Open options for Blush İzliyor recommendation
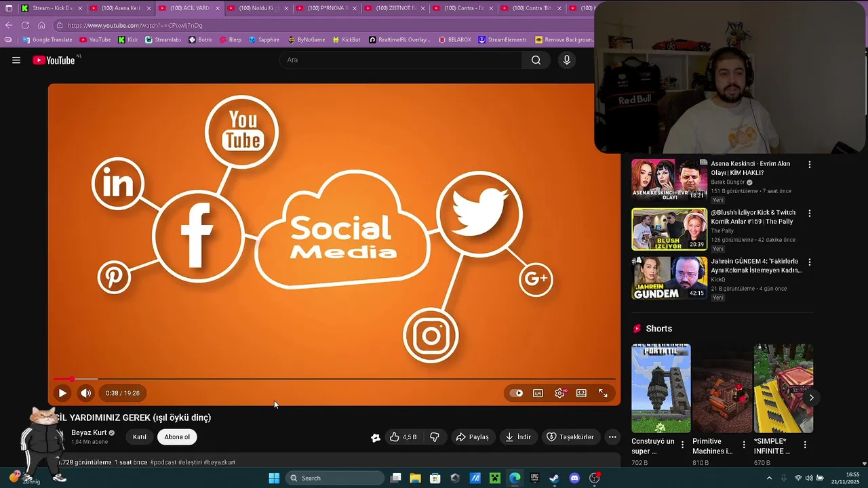This screenshot has height=488, width=868. coord(809,213)
